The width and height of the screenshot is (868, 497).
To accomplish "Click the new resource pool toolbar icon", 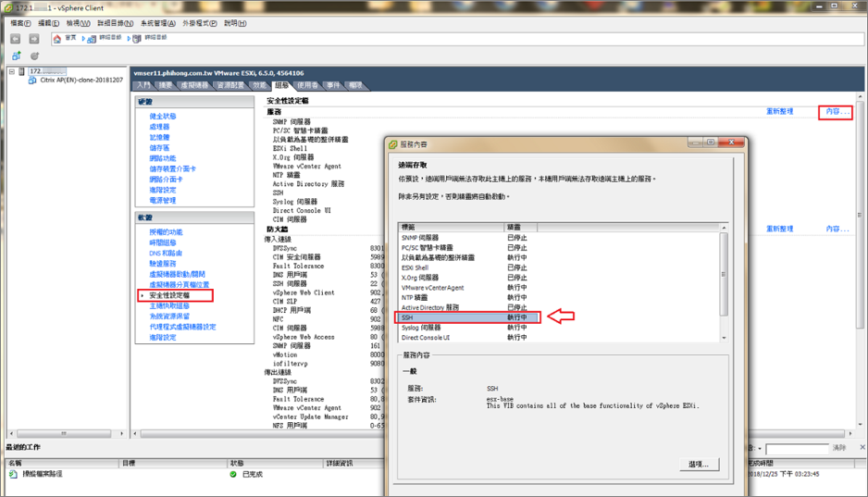I will click(34, 56).
